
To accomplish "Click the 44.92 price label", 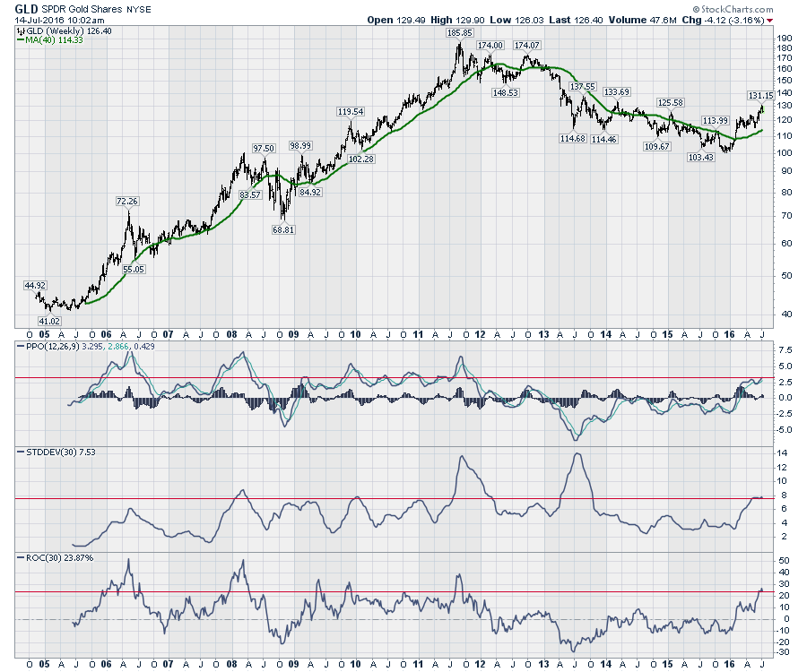I will click(35, 285).
